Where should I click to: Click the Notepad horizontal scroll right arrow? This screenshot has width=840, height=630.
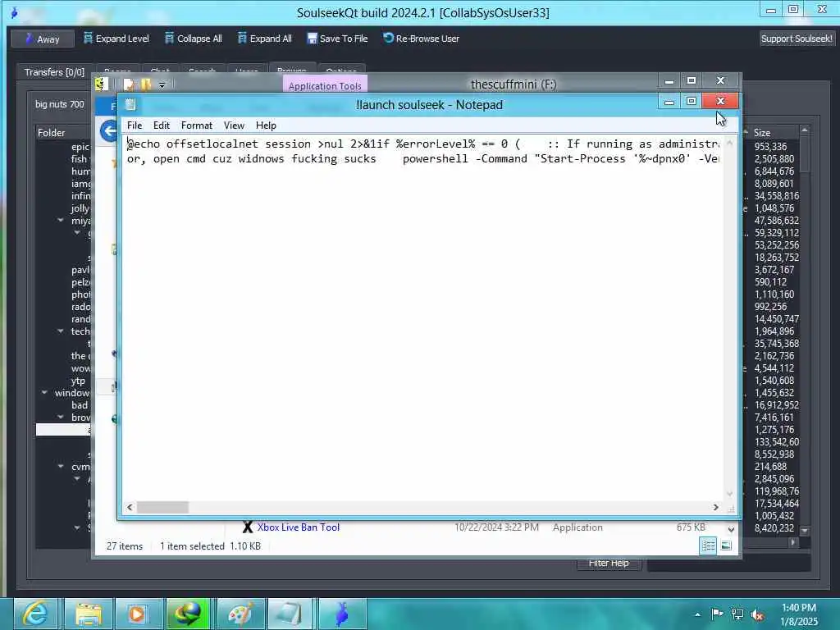pos(716,507)
